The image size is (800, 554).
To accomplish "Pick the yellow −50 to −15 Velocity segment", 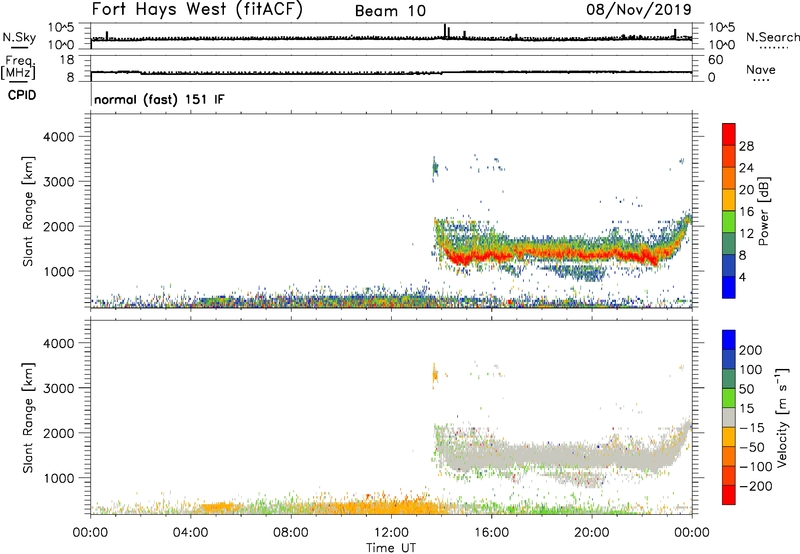I will click(x=729, y=437).
